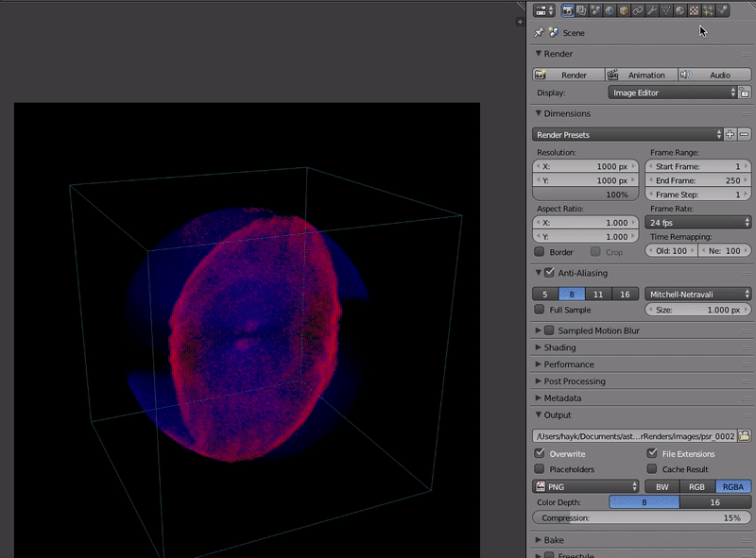Expand the Post Processing panel
The image size is (756, 558).
pyautogui.click(x=539, y=381)
